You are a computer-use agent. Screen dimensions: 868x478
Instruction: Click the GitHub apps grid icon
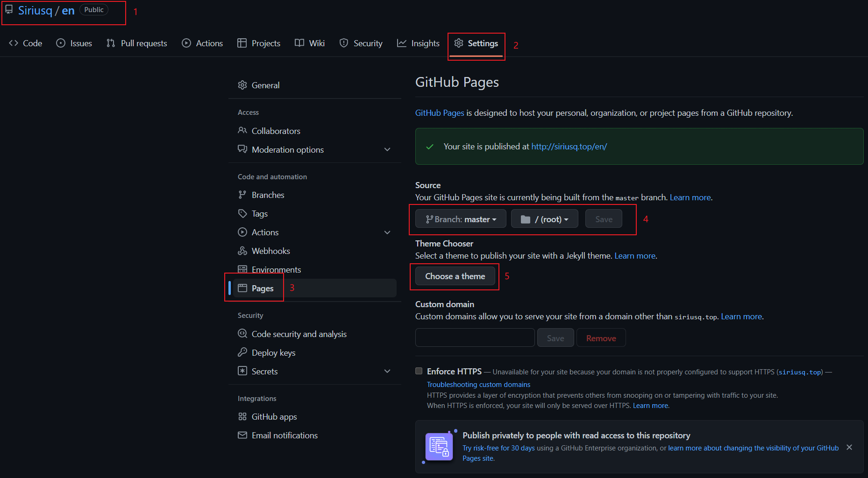click(242, 416)
